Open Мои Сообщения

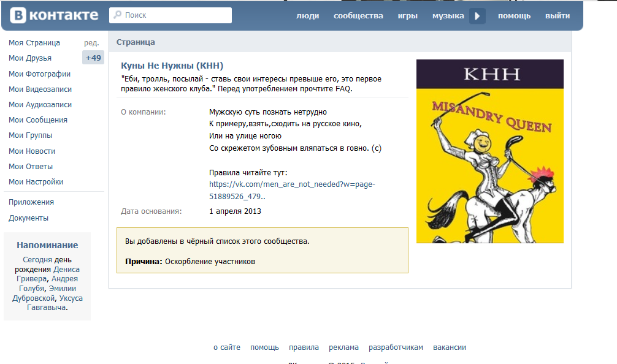click(38, 120)
